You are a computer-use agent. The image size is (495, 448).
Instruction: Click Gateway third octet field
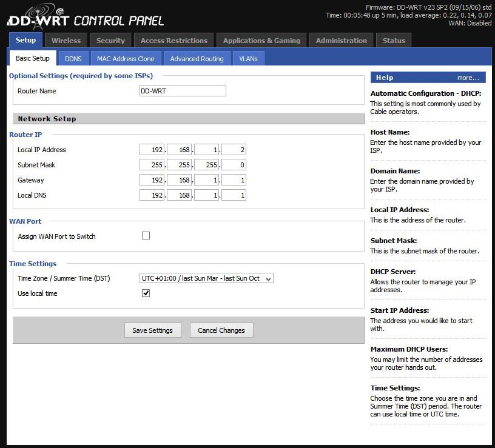[x=206, y=180]
